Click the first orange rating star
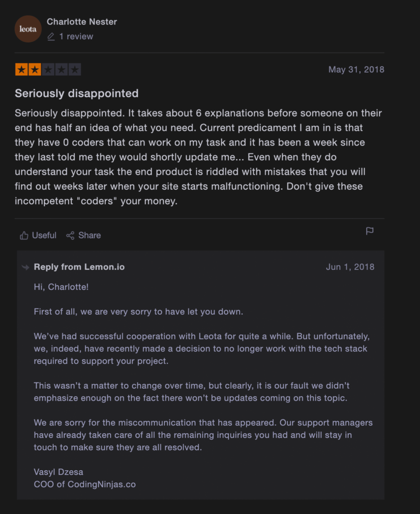Viewport: 420px width, 514px height. 22,69
